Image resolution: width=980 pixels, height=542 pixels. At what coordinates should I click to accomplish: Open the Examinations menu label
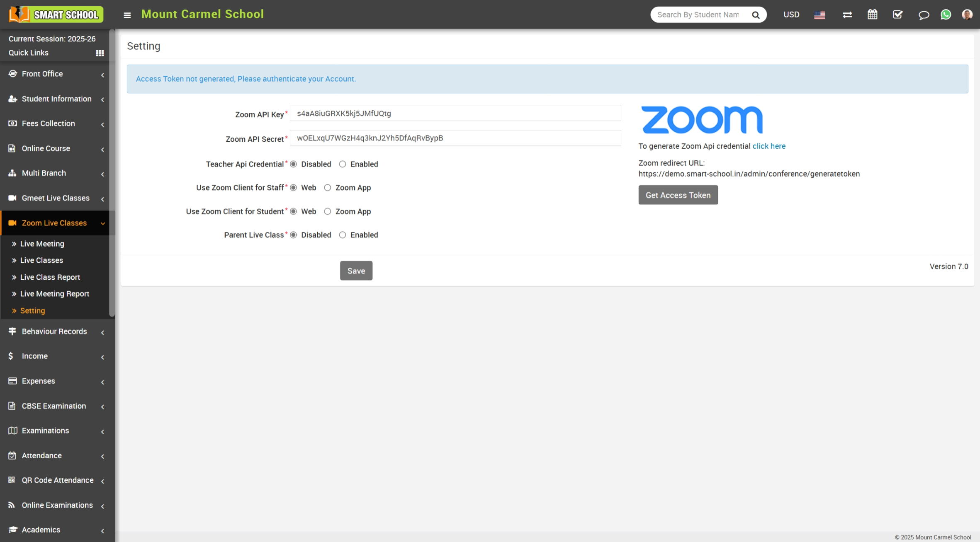(45, 431)
